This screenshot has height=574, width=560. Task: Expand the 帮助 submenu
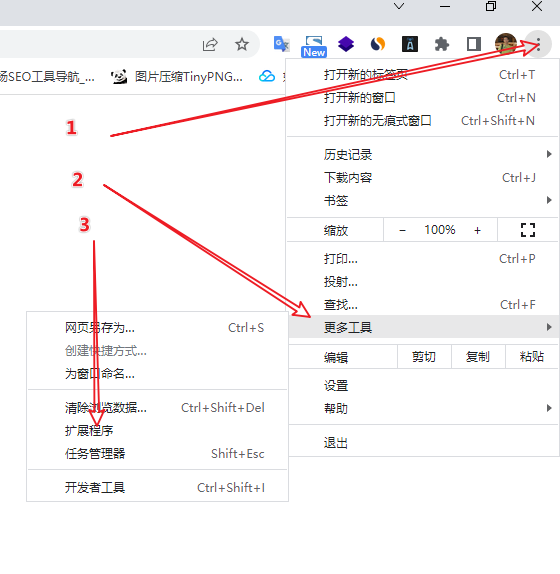[423, 408]
